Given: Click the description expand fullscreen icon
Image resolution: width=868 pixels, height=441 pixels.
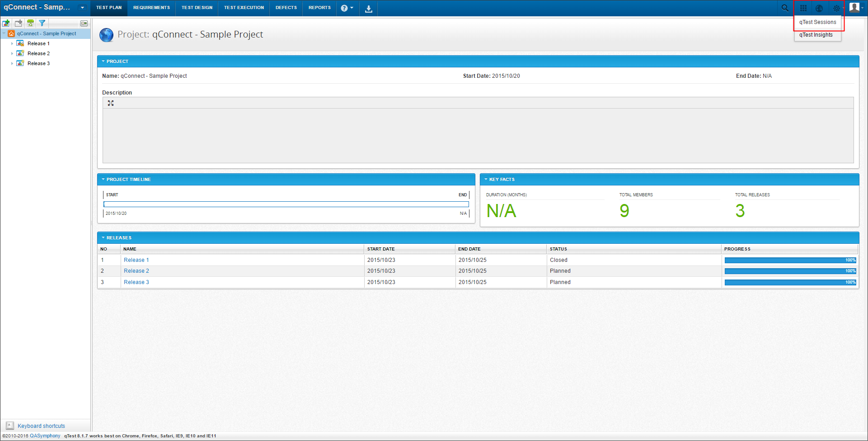Looking at the screenshot, I should 111,103.
